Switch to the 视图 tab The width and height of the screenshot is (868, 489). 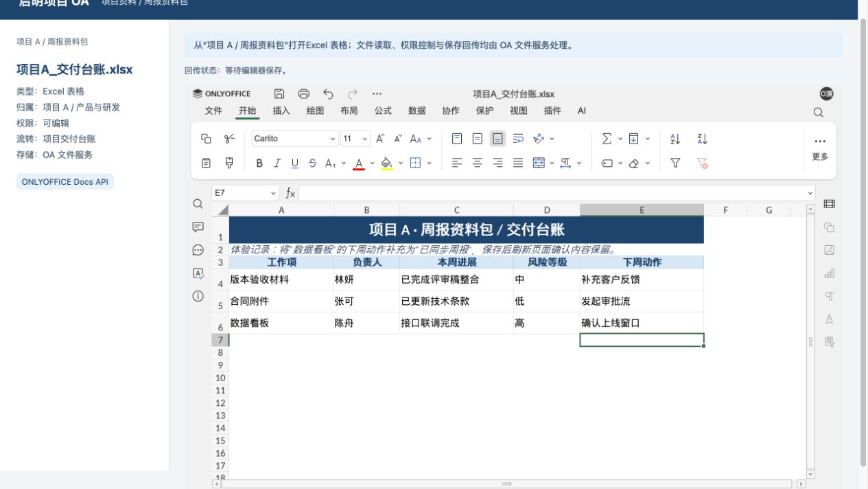point(519,111)
